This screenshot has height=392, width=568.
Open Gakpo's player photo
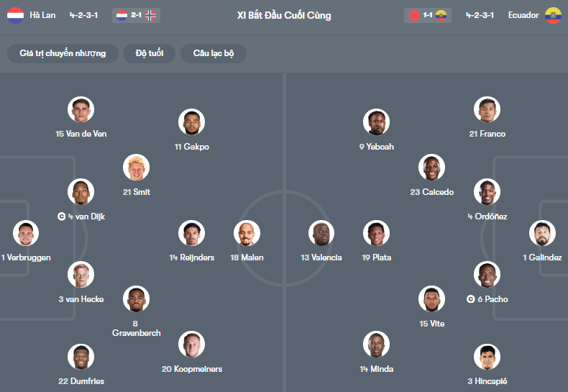coord(191,122)
